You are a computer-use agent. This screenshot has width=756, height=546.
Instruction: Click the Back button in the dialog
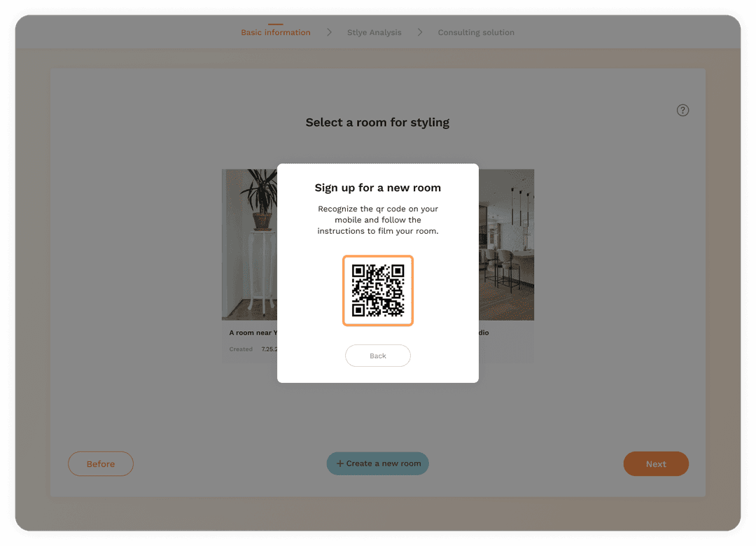click(378, 356)
